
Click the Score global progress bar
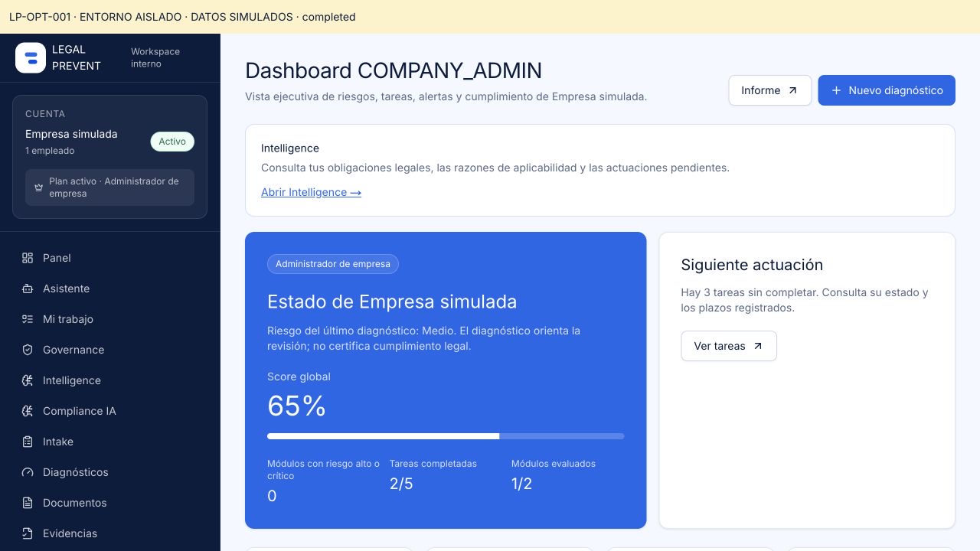[446, 436]
